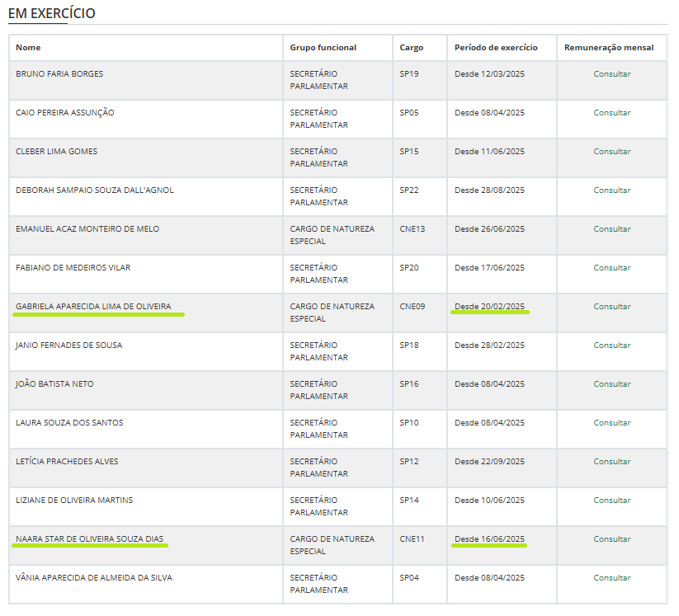Viewport: 679px width, 616px height.
Task: Click Consultar for Janio Fernades de Sousa
Action: click(x=611, y=346)
